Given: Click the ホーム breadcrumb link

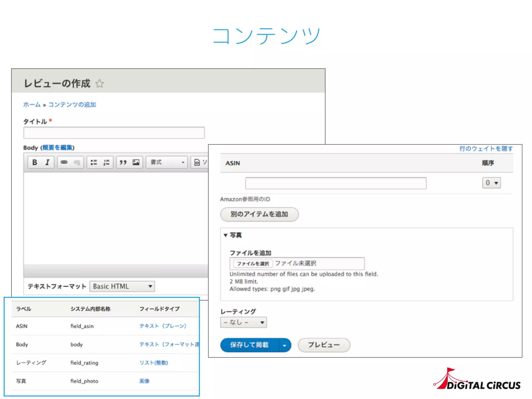Looking at the screenshot, I should (x=32, y=105).
